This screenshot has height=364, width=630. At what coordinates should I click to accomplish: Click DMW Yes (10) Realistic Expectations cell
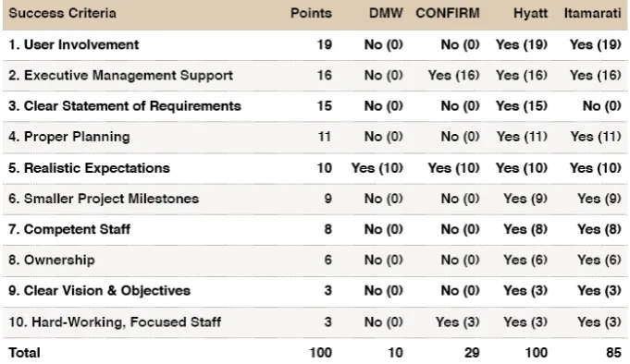coord(377,168)
